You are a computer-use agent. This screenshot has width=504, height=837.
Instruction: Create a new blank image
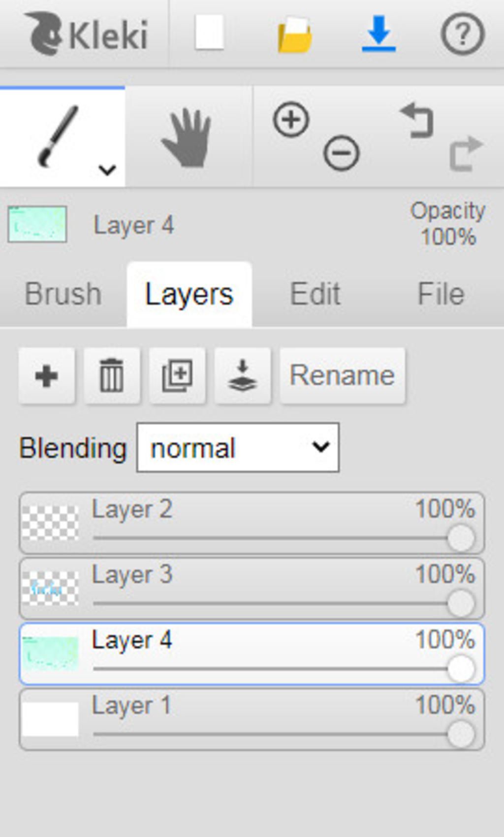210,33
